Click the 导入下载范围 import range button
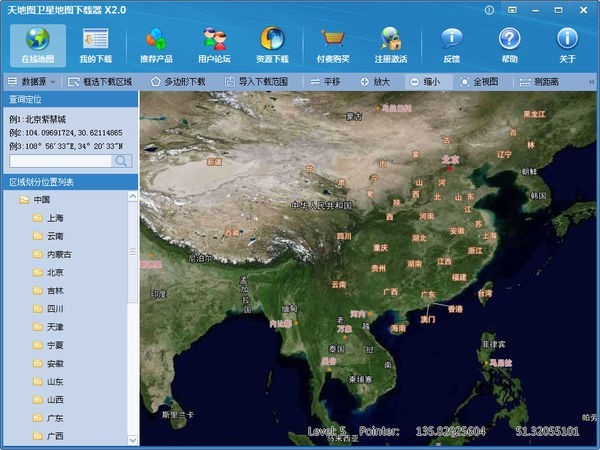 click(x=258, y=81)
